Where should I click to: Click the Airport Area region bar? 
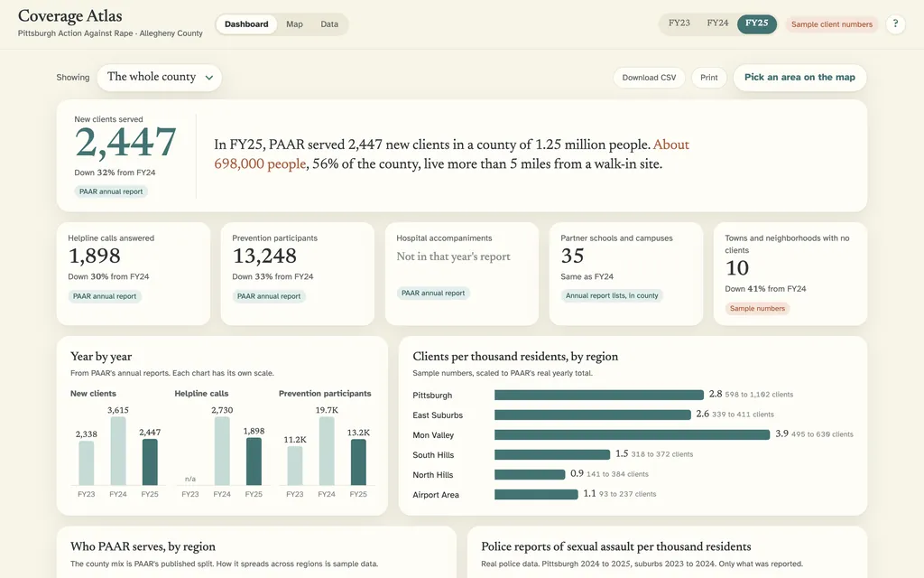coord(536,494)
